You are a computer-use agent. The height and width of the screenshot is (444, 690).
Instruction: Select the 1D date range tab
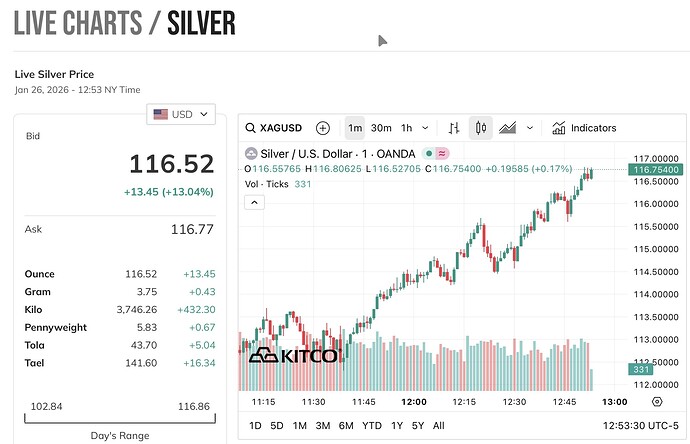[255, 425]
